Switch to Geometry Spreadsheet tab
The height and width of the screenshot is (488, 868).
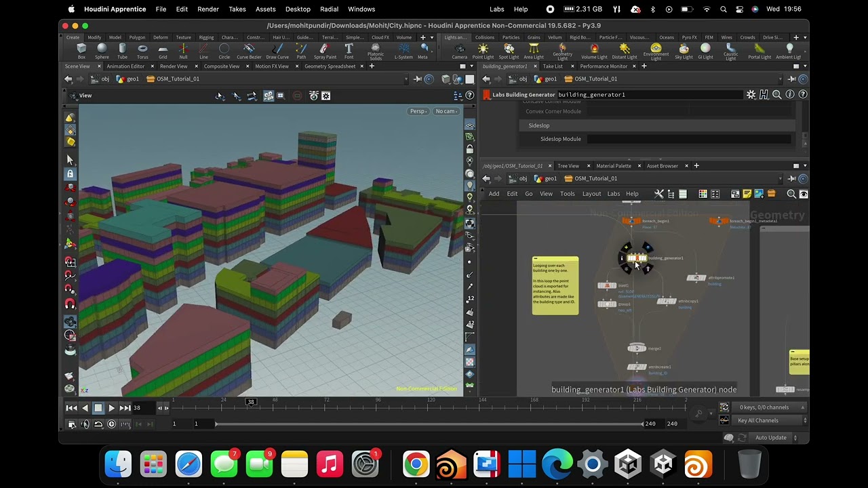tap(330, 66)
